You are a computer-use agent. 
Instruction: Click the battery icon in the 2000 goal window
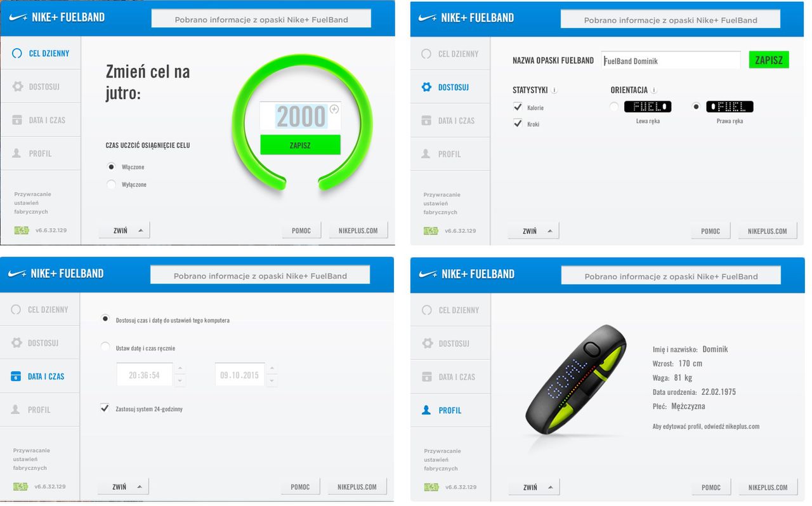(x=22, y=230)
